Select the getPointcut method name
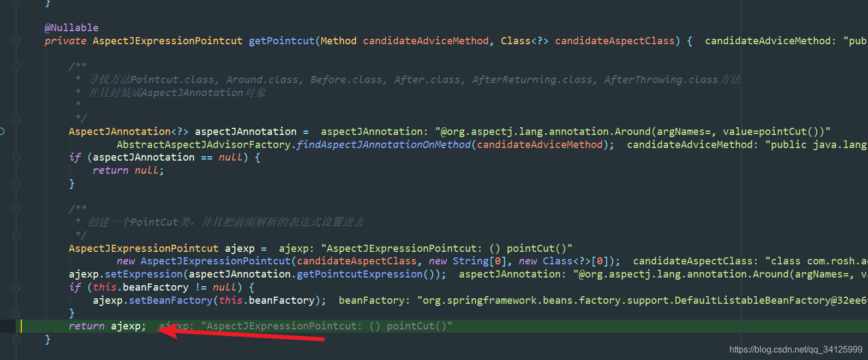The height and width of the screenshot is (360, 868). 282,41
